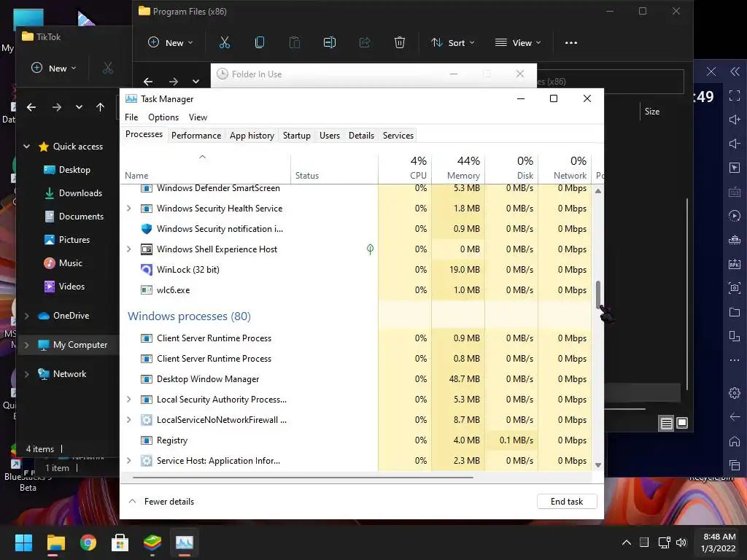Click the BlueStacks settings gear icon

pos(735,393)
